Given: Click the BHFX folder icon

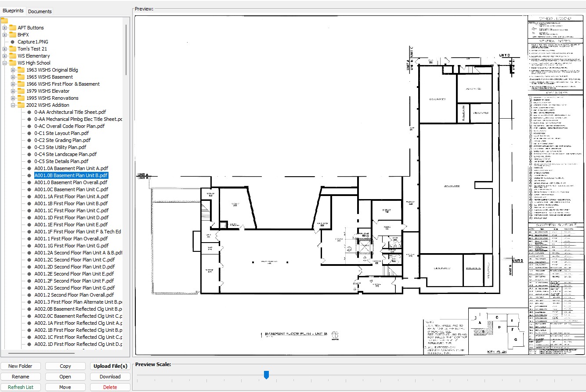Looking at the screenshot, I should [x=12, y=35].
